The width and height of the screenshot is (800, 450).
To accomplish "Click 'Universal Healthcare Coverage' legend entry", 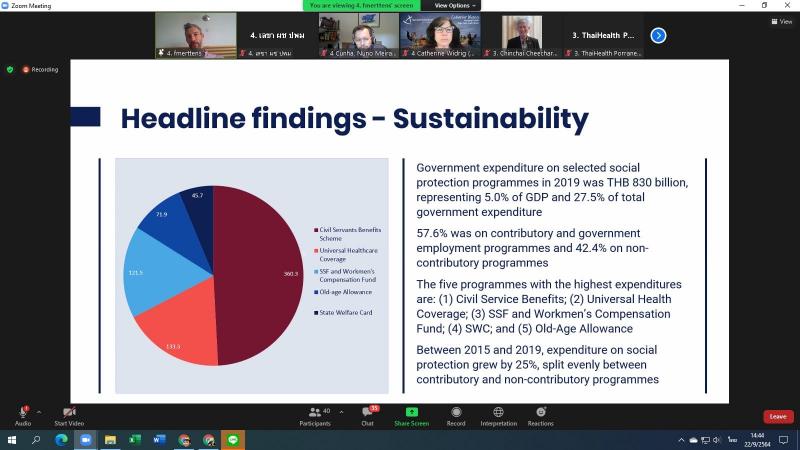I will tap(346, 255).
